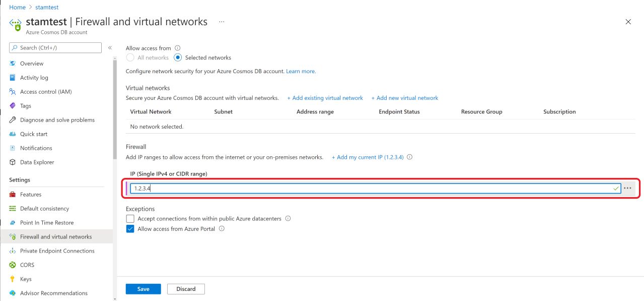Image resolution: width=644 pixels, height=301 pixels.
Task: Collapse the sidebar with double chevron
Action: [x=110, y=48]
